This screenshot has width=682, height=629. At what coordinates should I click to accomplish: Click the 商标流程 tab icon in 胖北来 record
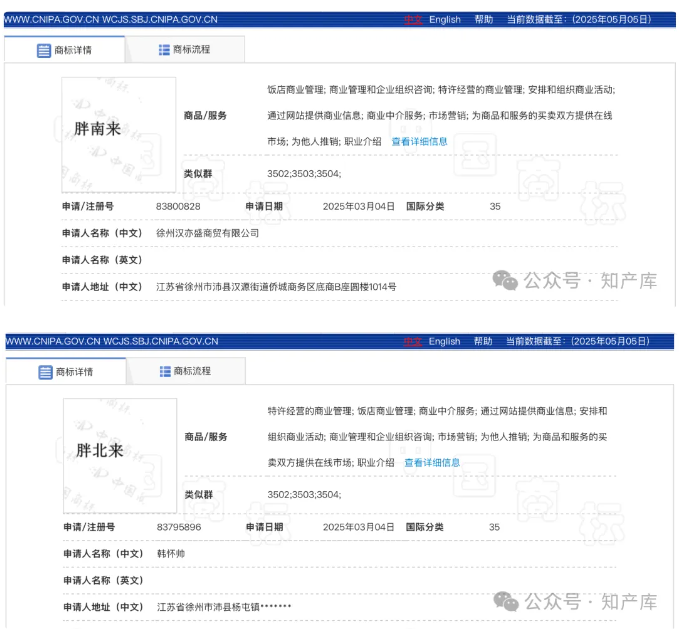tap(165, 372)
